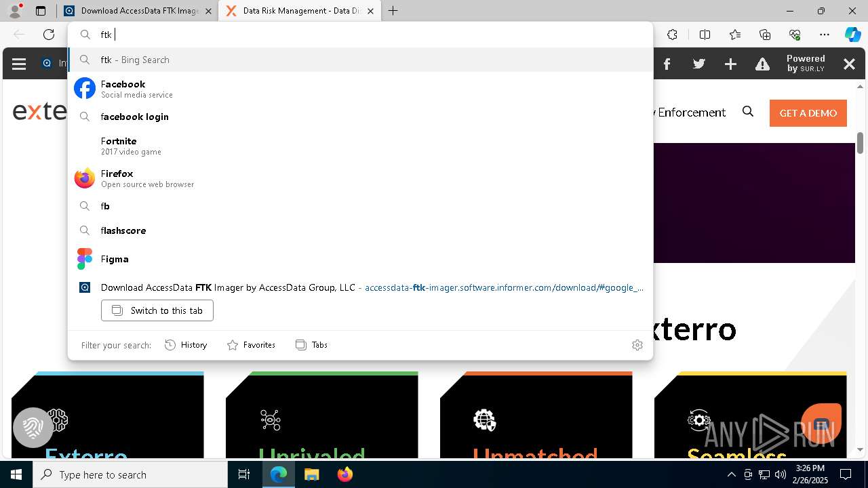
Task: Select the 'fb' search suggestion
Action: coord(360,206)
